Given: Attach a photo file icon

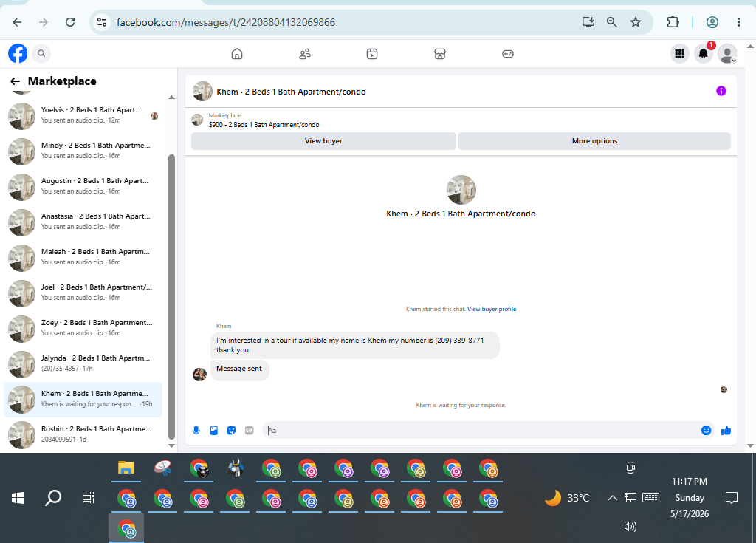Looking at the screenshot, I should point(214,431).
